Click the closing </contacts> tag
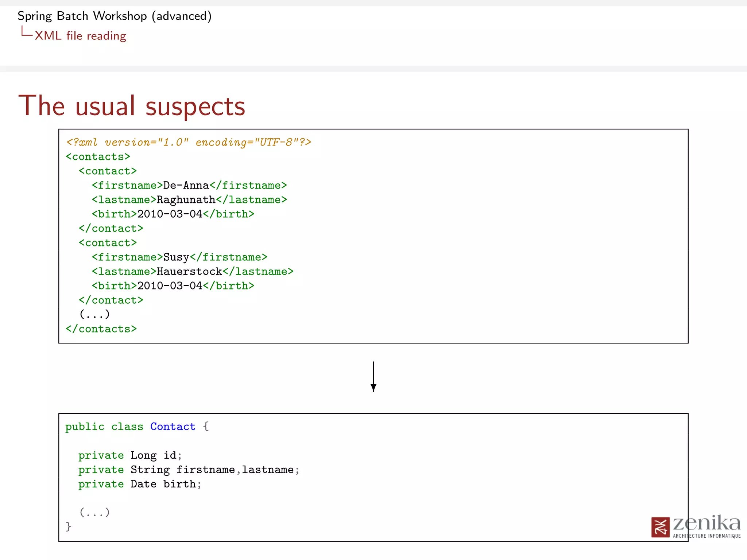 coord(101,329)
